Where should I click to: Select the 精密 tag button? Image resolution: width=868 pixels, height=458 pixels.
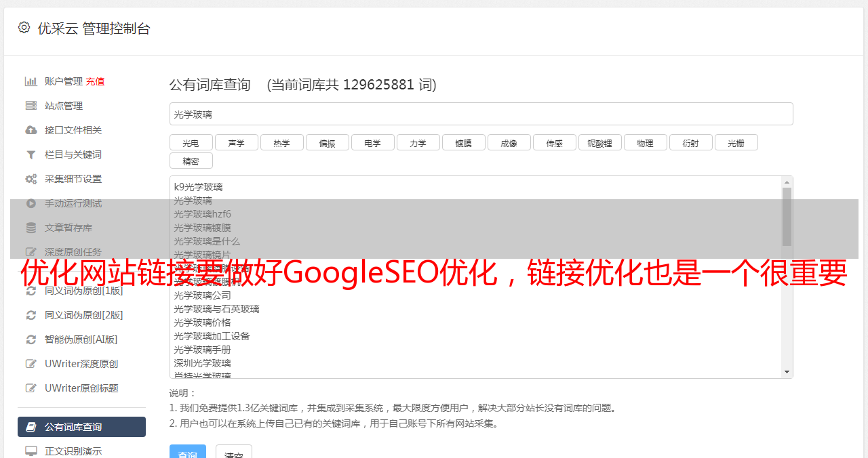(191, 161)
